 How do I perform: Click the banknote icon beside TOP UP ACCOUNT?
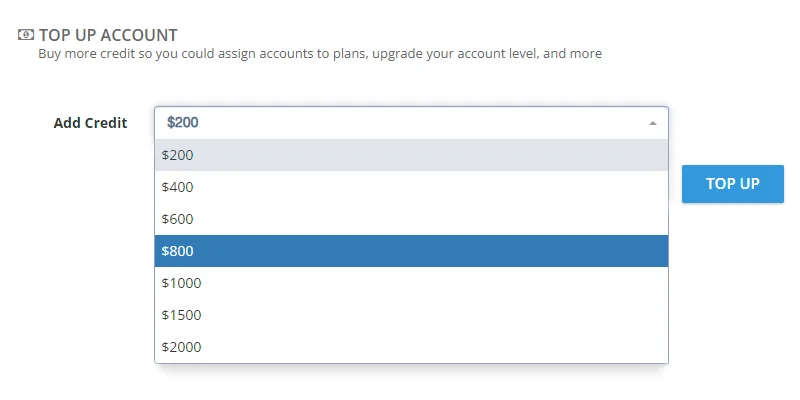click(26, 35)
